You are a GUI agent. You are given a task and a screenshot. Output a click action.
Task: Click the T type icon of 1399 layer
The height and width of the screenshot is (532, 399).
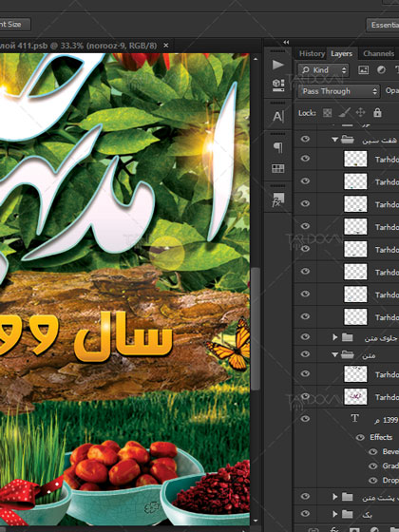click(355, 419)
